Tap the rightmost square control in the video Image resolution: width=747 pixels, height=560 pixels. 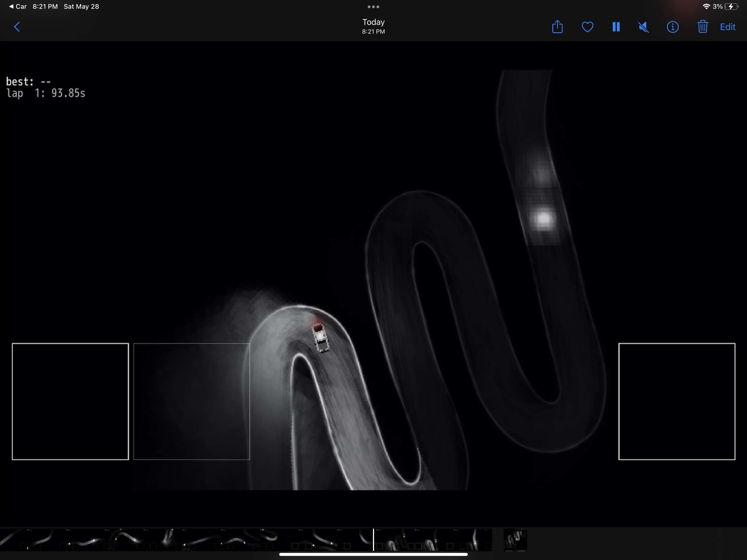click(676, 402)
